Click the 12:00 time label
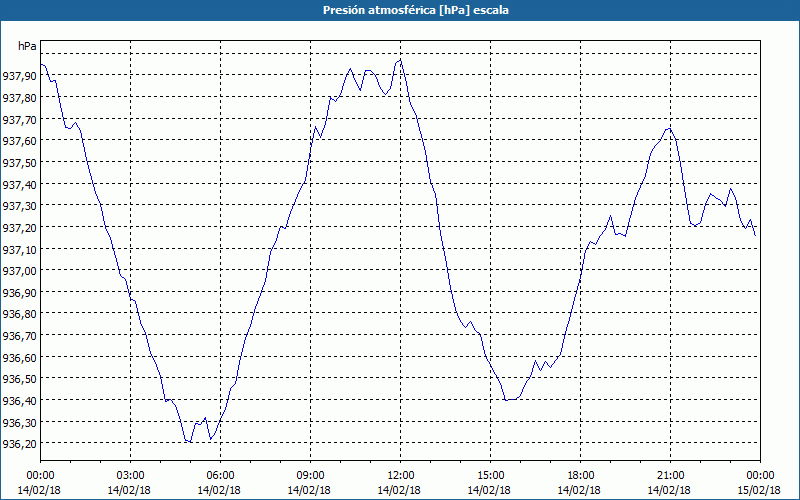This screenshot has width=800, height=500. pos(401,476)
